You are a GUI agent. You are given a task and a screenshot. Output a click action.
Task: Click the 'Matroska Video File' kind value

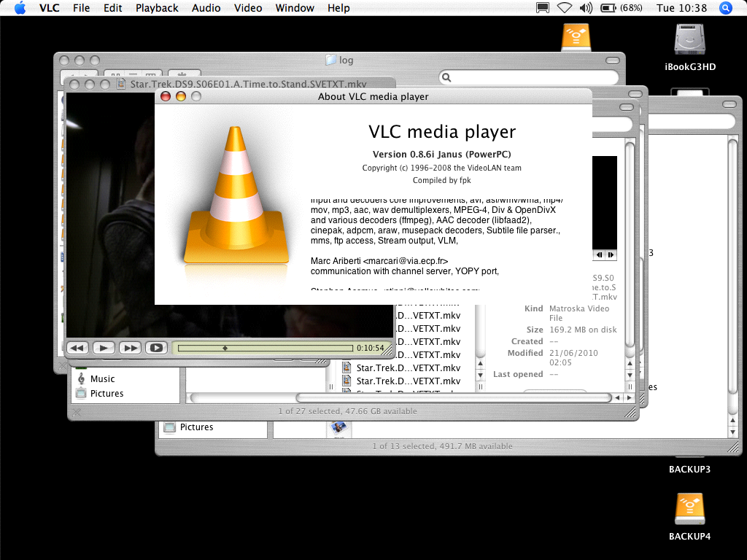point(578,313)
